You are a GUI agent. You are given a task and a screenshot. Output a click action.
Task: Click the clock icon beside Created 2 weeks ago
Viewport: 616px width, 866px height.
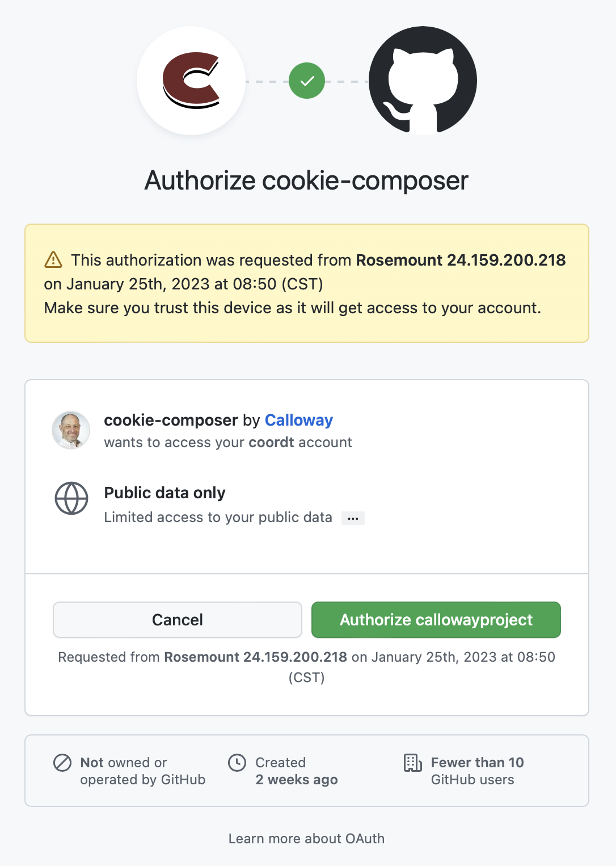point(237,763)
